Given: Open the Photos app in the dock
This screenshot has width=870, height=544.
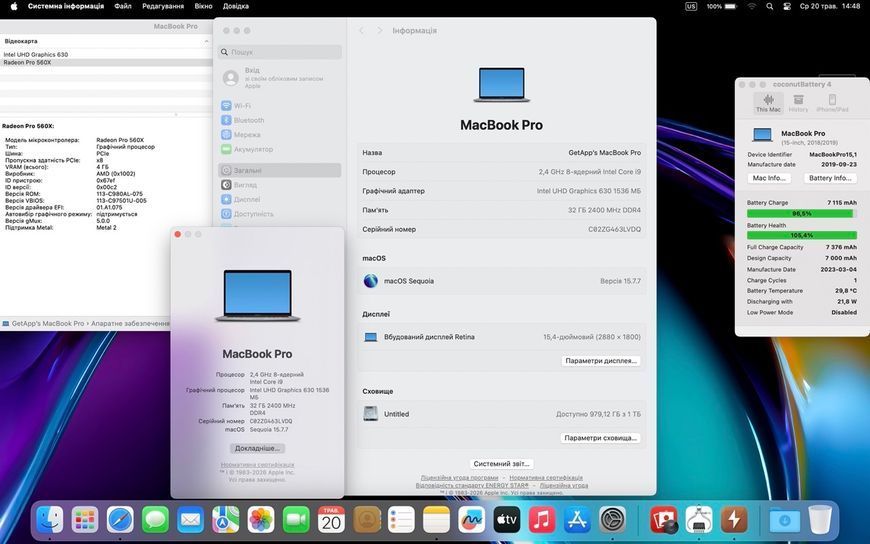Looking at the screenshot, I should [x=261, y=521].
